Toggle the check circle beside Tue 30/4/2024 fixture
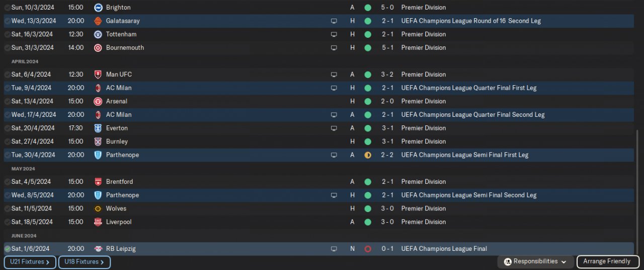 pos(8,155)
